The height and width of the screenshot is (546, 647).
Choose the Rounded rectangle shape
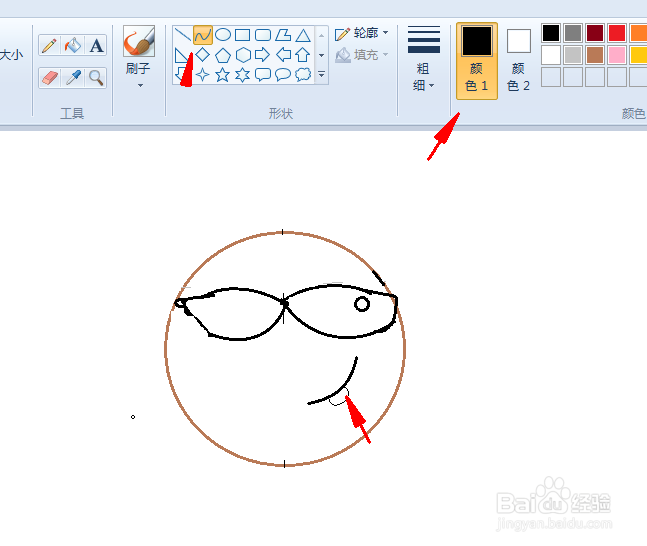point(263,35)
